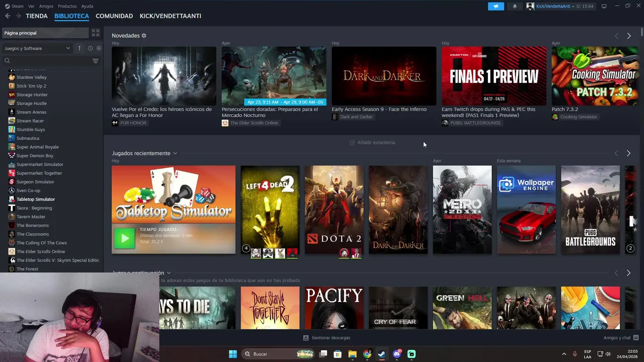Open the Ayuda menu

tap(87, 6)
